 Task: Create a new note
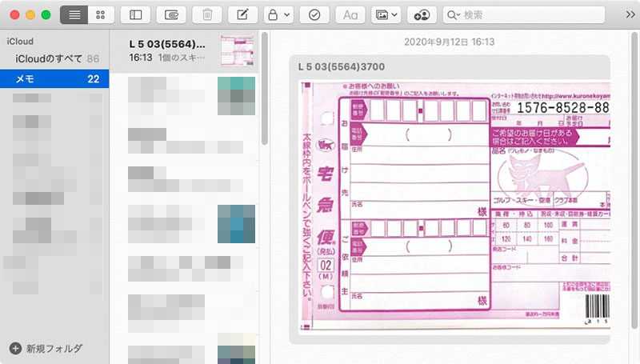243,15
